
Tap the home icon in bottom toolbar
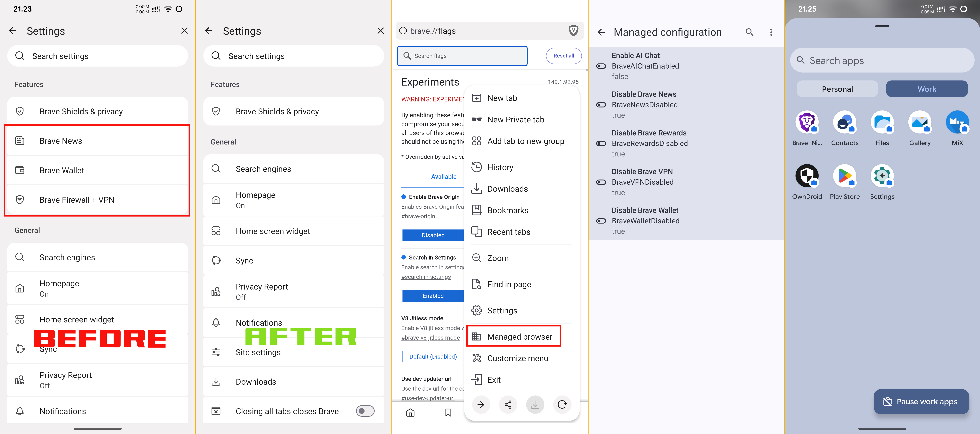(x=410, y=412)
